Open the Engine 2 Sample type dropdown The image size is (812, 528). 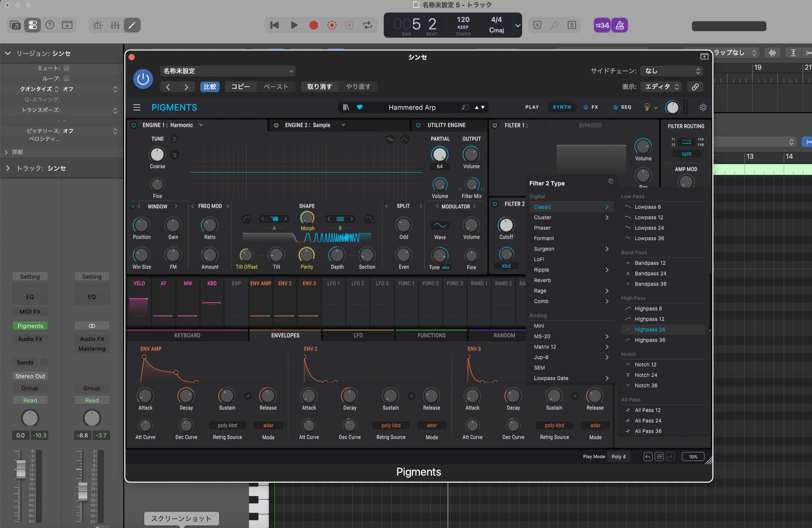343,125
